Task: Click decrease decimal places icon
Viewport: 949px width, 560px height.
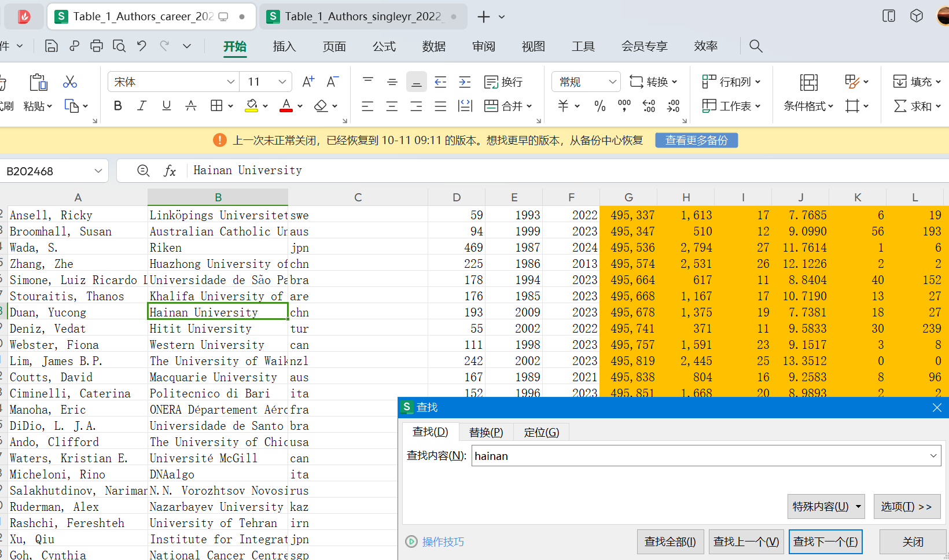Action: 674,106
